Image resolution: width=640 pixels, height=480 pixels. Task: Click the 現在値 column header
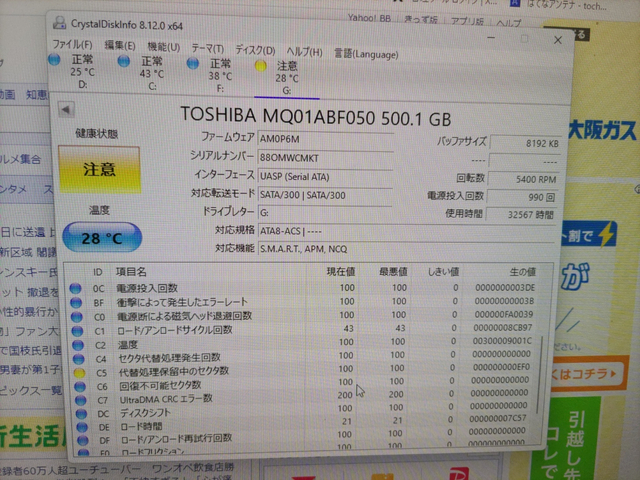click(x=341, y=271)
